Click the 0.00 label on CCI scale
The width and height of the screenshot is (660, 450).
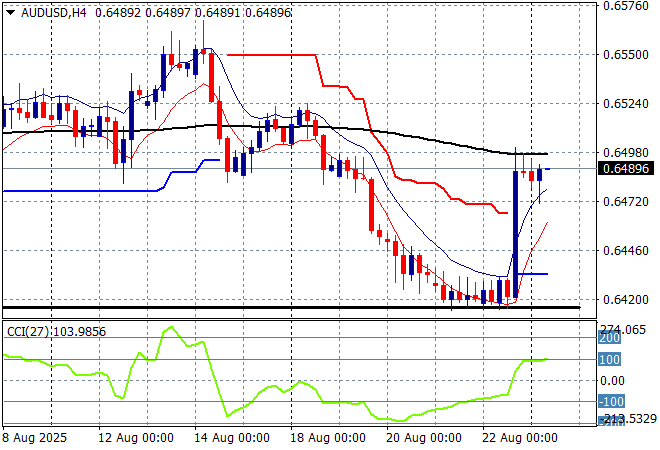[610, 380]
